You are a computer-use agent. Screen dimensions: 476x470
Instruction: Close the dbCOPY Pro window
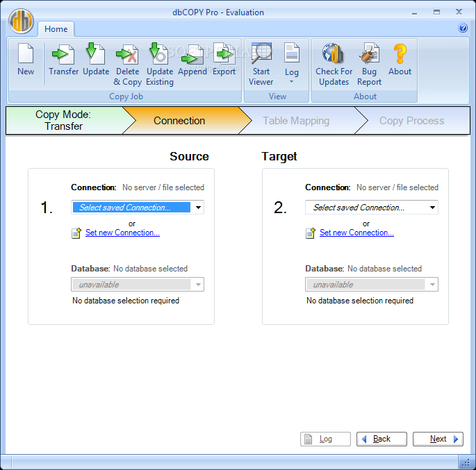[459, 12]
